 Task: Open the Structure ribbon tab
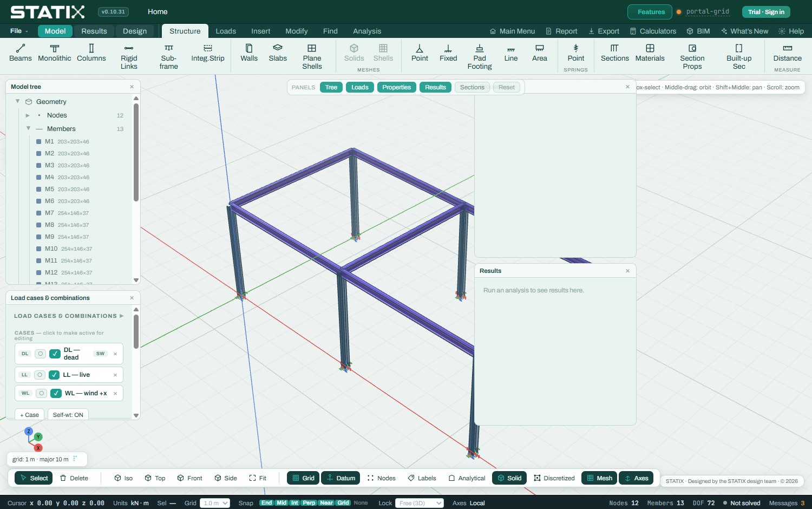185,31
